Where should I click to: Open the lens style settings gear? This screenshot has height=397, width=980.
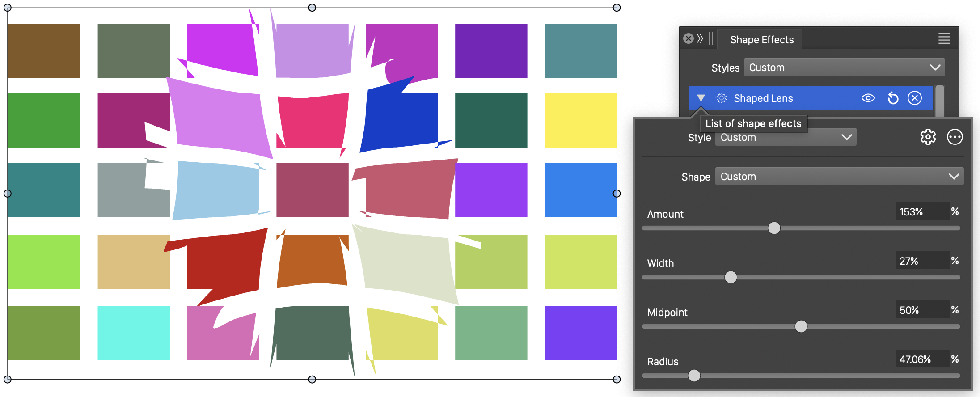(928, 137)
